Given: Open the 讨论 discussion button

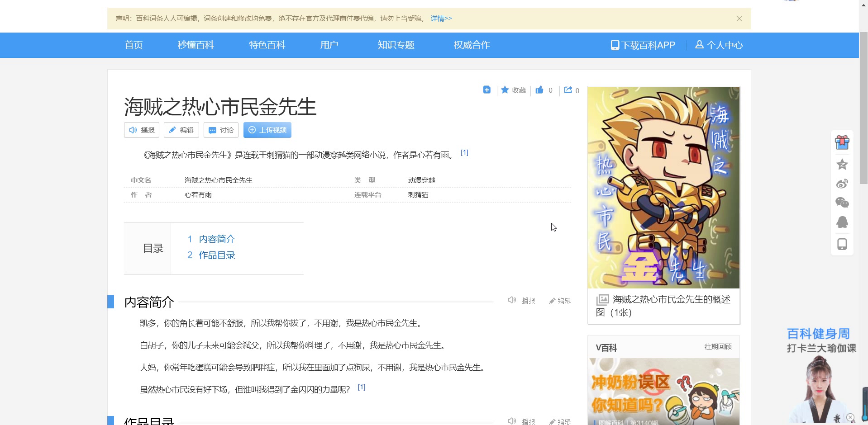Looking at the screenshot, I should coord(221,130).
